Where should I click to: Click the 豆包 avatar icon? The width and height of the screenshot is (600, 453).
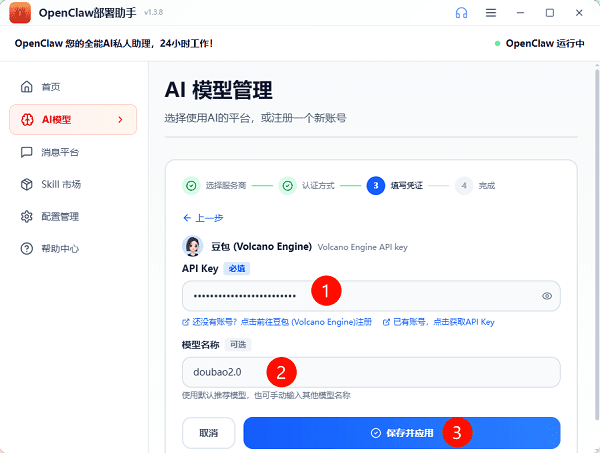[192, 246]
